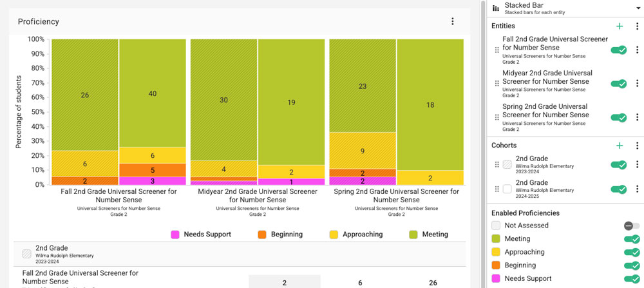644x288 pixels.
Task: Grab the drag handle for Midyear Universal Screener entity
Action: point(497,84)
